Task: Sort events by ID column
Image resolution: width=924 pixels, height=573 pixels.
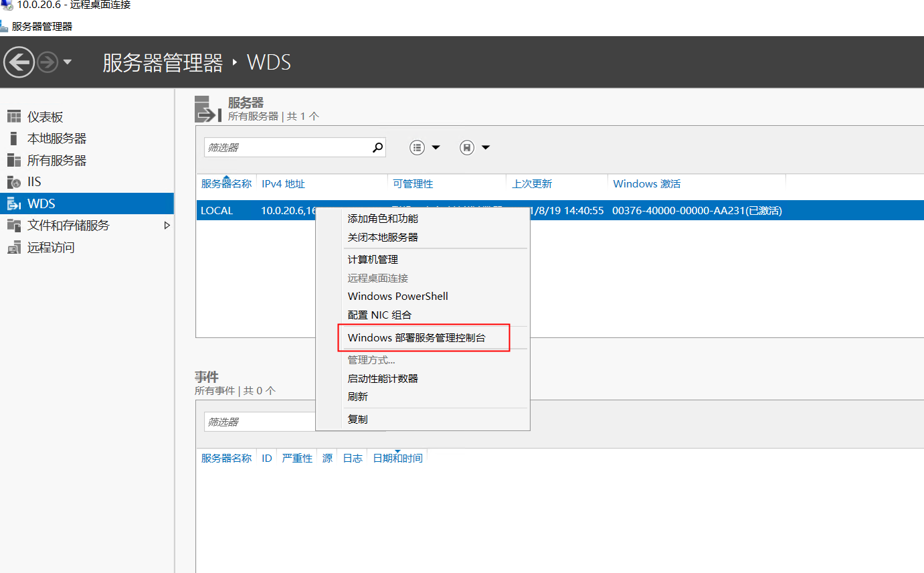Action: coord(267,459)
